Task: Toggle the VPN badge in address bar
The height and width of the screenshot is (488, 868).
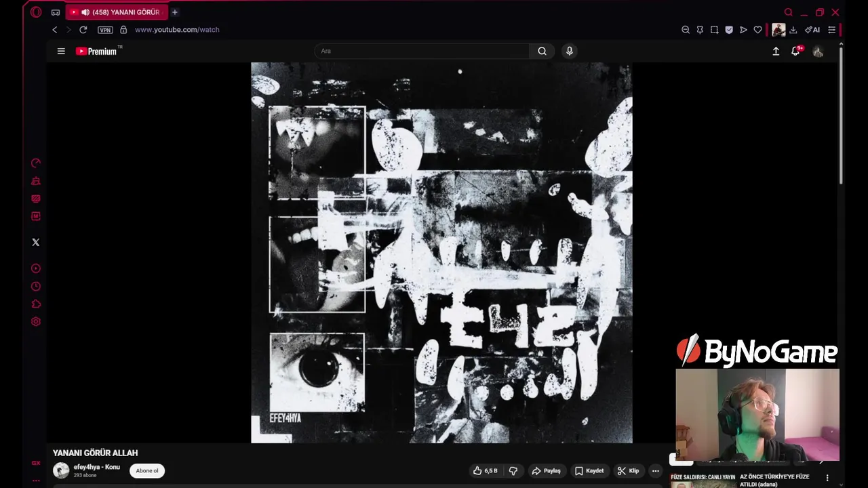Action: [105, 30]
